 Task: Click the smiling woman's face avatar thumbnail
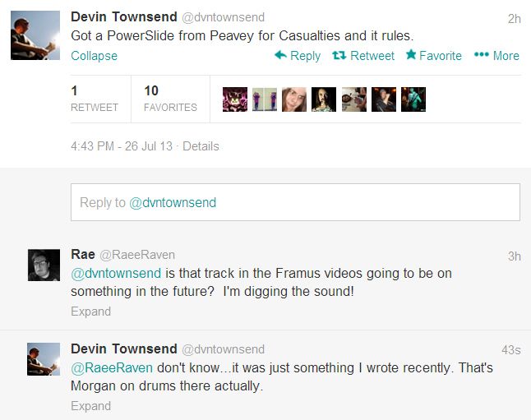click(294, 99)
